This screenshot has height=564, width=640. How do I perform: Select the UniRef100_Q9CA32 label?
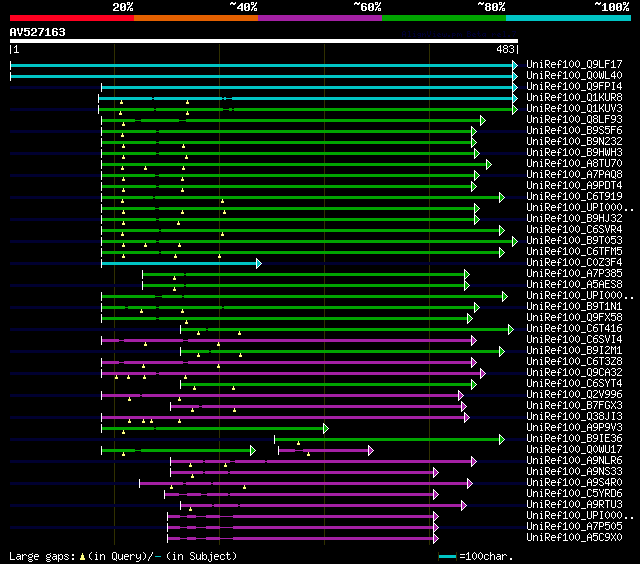(x=574, y=373)
